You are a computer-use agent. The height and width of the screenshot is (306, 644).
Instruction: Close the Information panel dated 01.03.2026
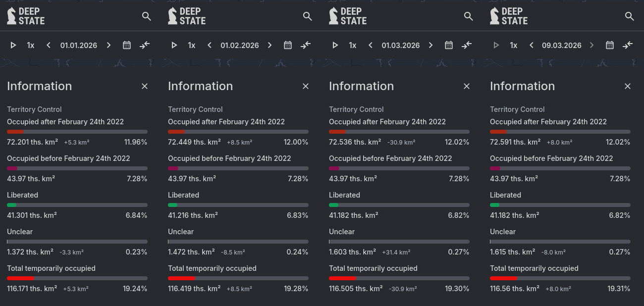click(467, 86)
